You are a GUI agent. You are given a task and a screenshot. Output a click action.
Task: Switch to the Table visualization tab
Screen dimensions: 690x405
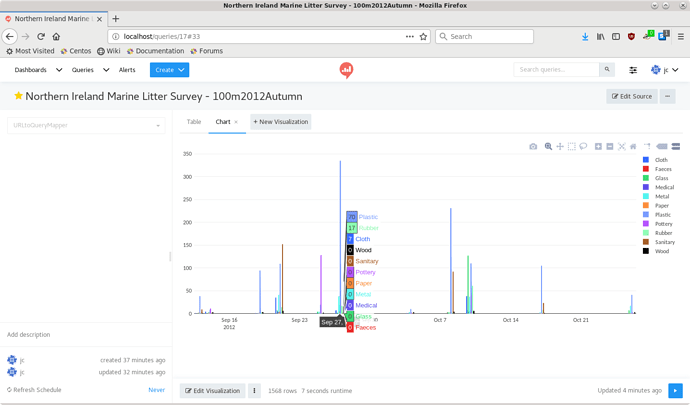(194, 122)
